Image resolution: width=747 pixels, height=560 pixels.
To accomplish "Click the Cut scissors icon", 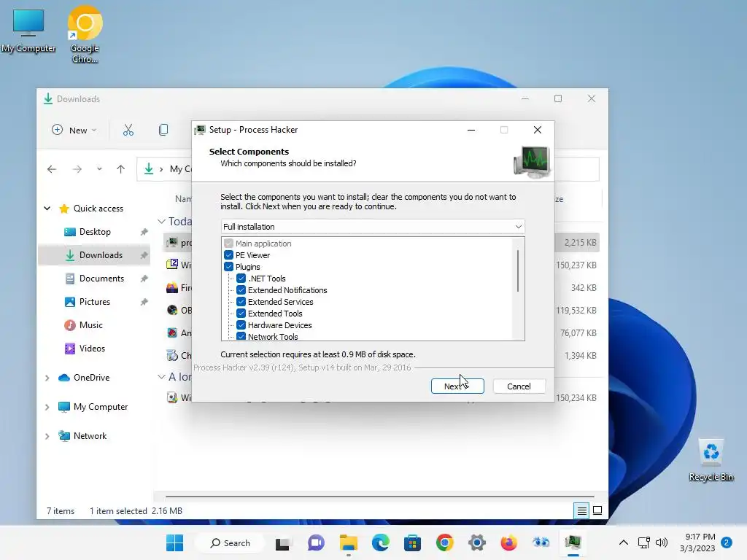I will 128,130.
